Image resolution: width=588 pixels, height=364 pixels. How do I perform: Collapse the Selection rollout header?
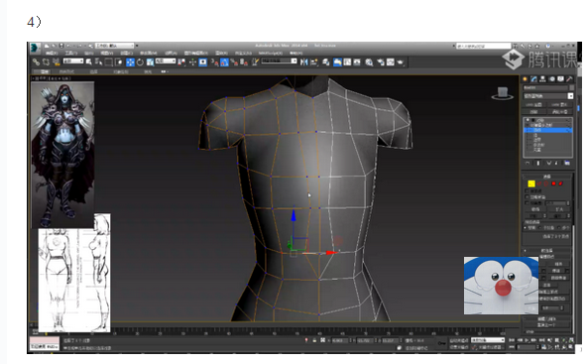[547, 177]
